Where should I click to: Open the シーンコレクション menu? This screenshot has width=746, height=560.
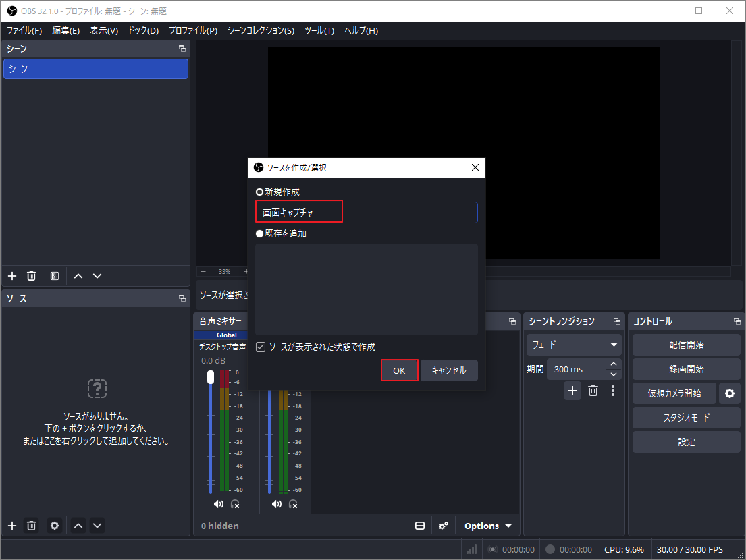click(260, 30)
